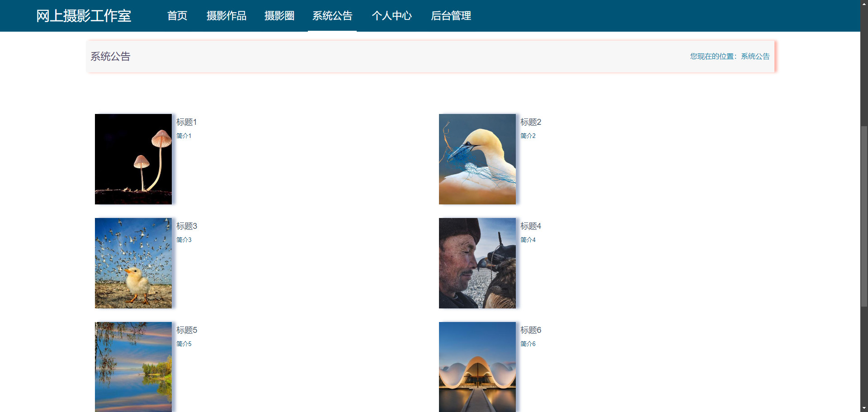Open the chick with flock thumbnail
The height and width of the screenshot is (412, 868).
pyautogui.click(x=133, y=263)
